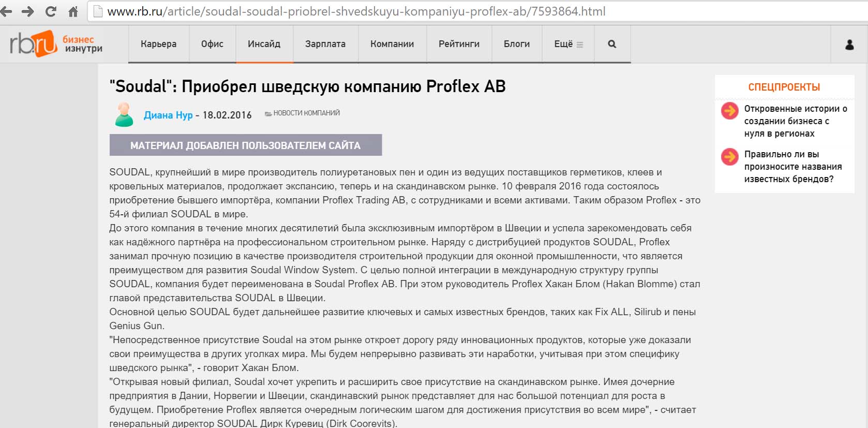Open the Компании section
The width and height of the screenshot is (868, 428).
pyautogui.click(x=392, y=44)
